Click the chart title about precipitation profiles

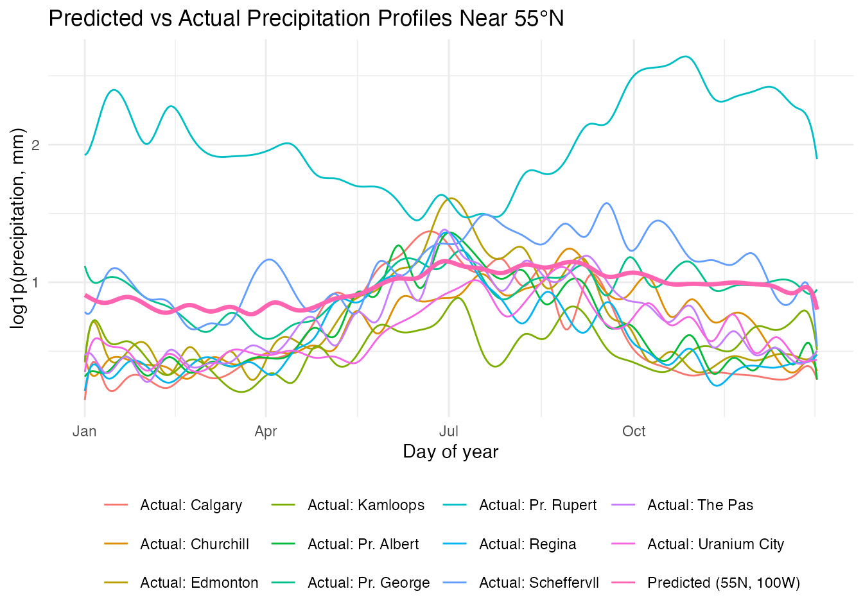tap(306, 19)
